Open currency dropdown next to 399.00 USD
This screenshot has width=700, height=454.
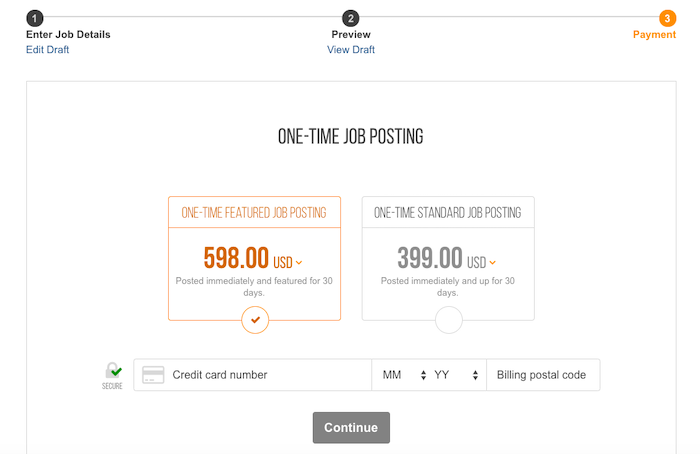coord(492,262)
